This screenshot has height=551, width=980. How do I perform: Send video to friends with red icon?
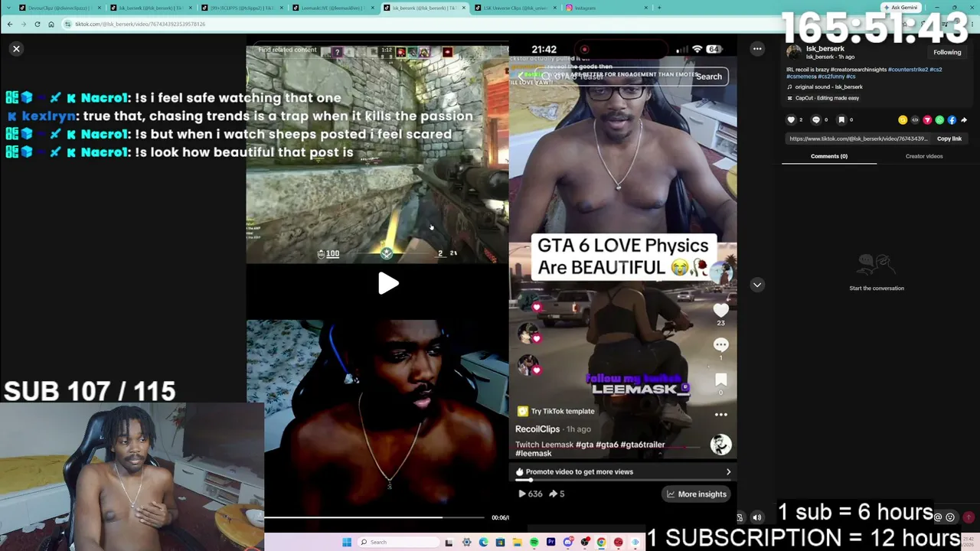tap(927, 120)
